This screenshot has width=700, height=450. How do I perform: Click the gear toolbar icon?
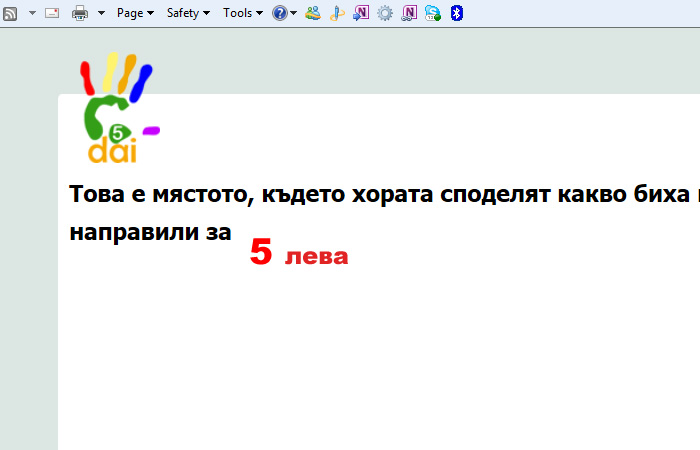point(385,13)
